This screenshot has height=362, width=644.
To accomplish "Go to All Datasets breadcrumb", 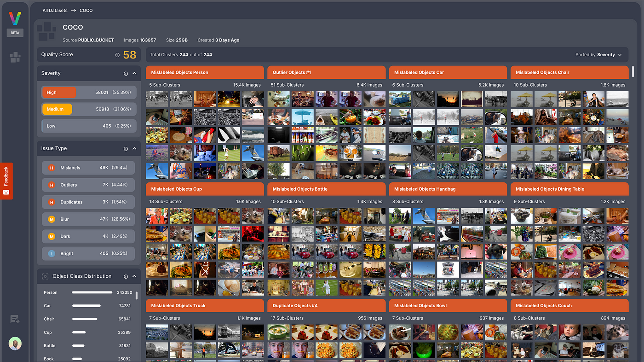I will point(55,10).
